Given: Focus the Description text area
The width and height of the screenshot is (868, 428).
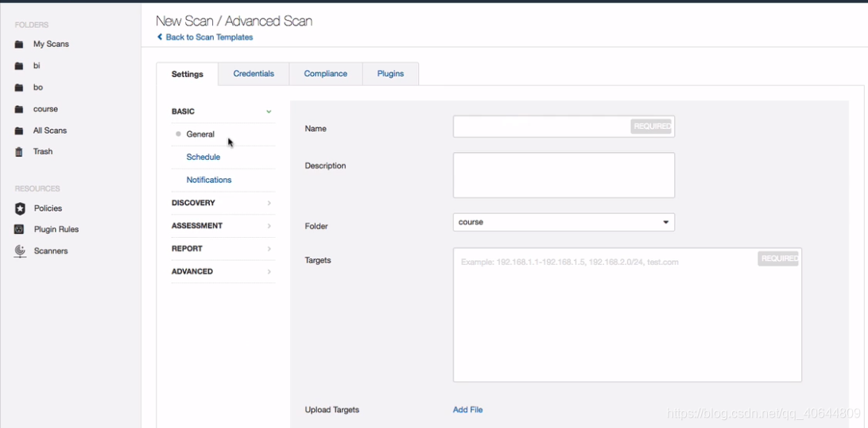Looking at the screenshot, I should click(564, 175).
